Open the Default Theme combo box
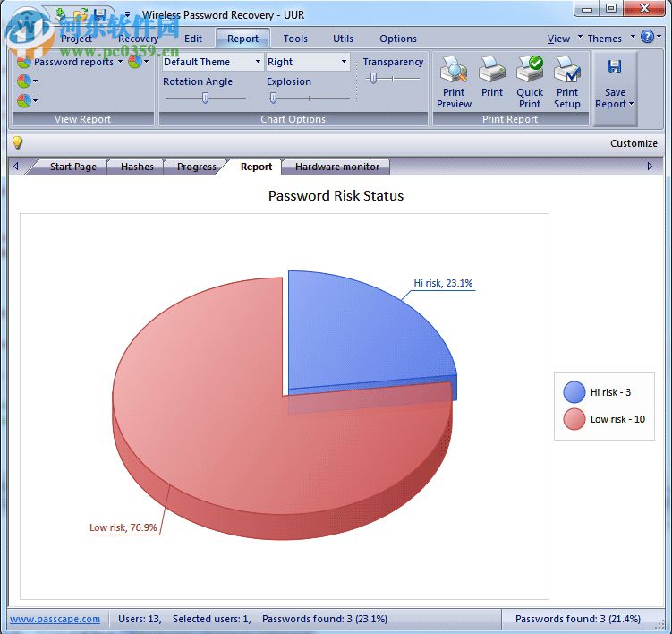672x634 pixels. pyautogui.click(x=213, y=62)
